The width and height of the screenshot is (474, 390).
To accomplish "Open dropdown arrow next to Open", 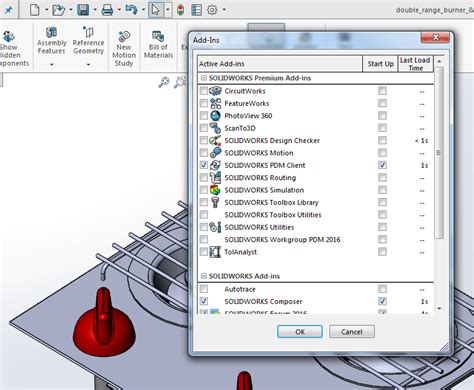I will tap(71, 10).
